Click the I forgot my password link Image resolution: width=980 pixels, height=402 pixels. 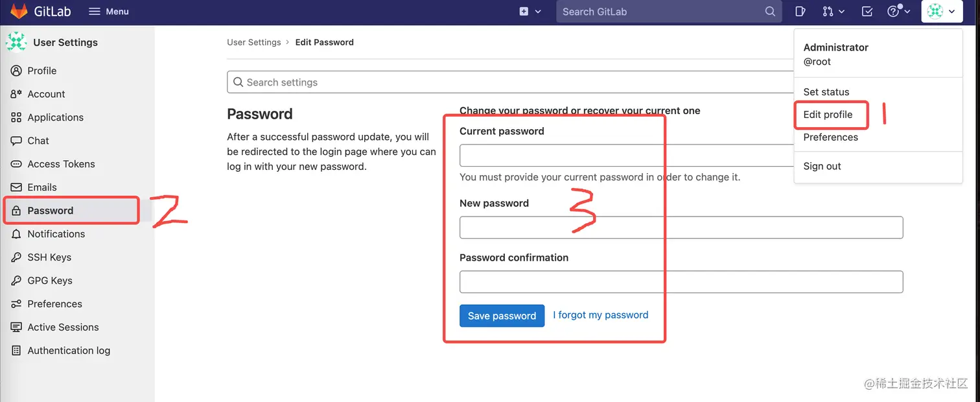point(600,315)
